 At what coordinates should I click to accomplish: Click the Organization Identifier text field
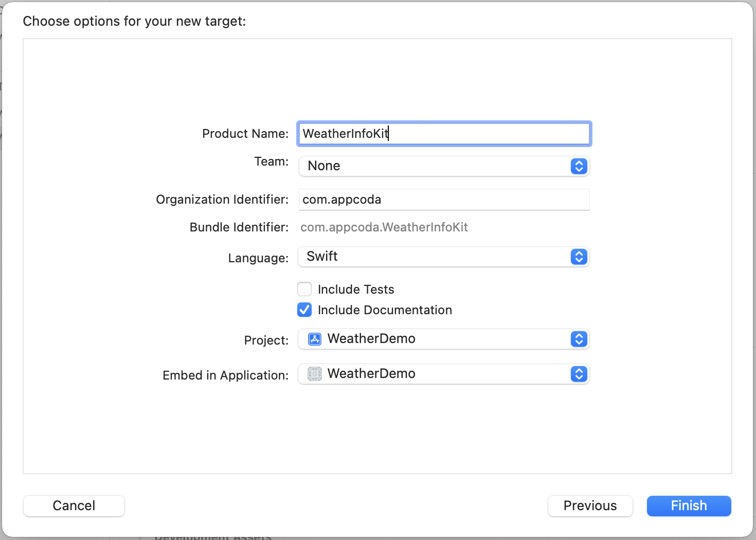(443, 200)
